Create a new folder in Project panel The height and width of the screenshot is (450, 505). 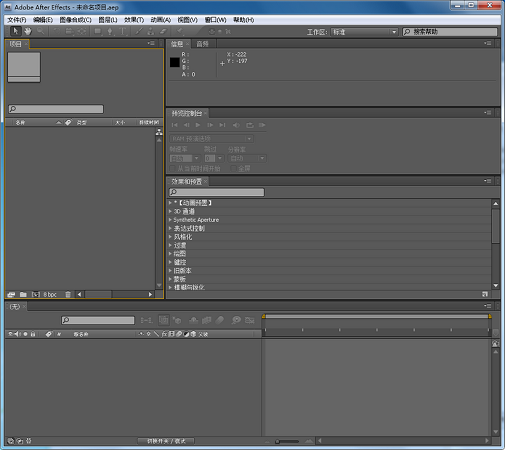[23, 295]
